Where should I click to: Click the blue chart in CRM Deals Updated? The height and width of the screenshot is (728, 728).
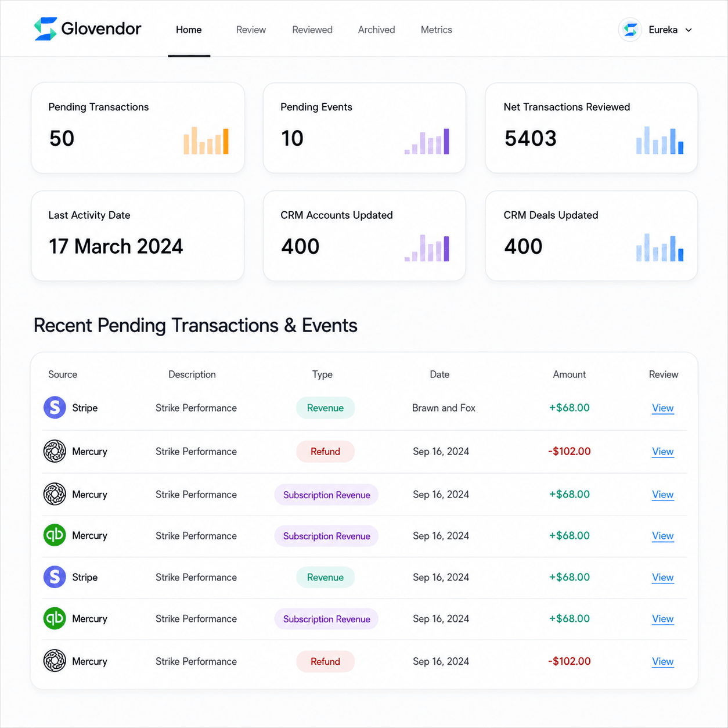pos(659,247)
